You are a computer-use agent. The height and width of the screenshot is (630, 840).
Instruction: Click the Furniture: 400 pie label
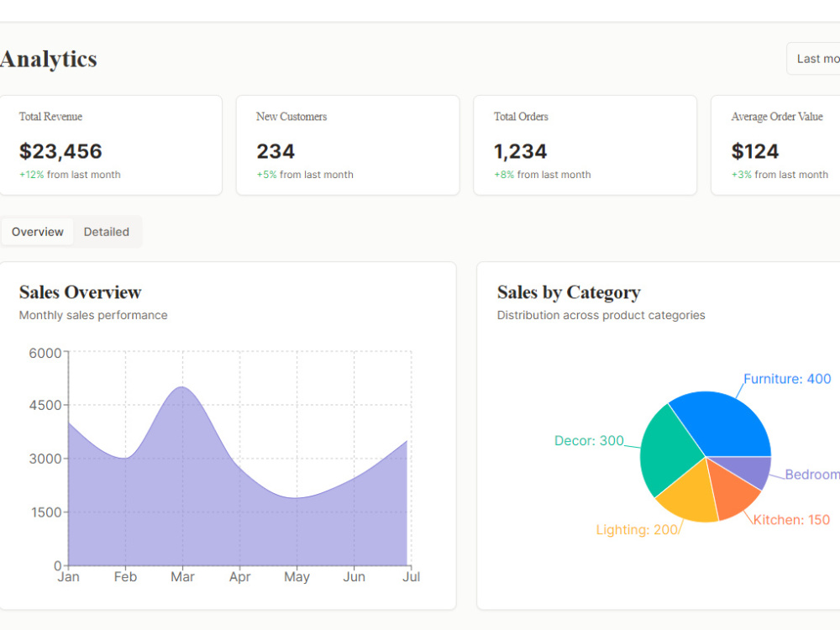(x=787, y=379)
